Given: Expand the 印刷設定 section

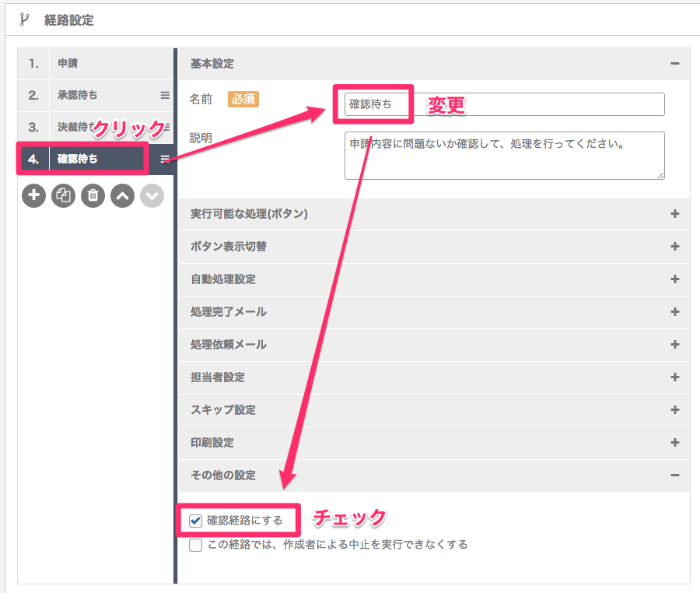Looking at the screenshot, I should point(675,443).
